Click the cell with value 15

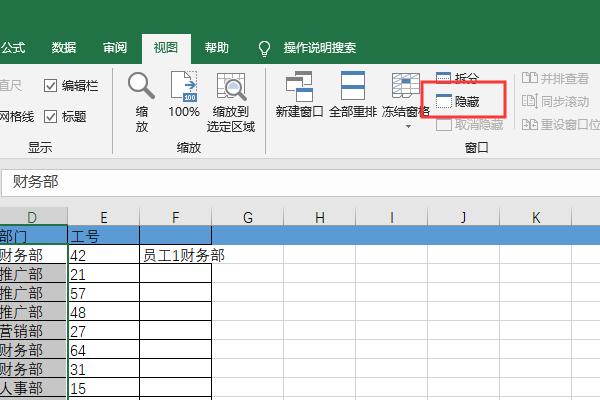point(103,388)
